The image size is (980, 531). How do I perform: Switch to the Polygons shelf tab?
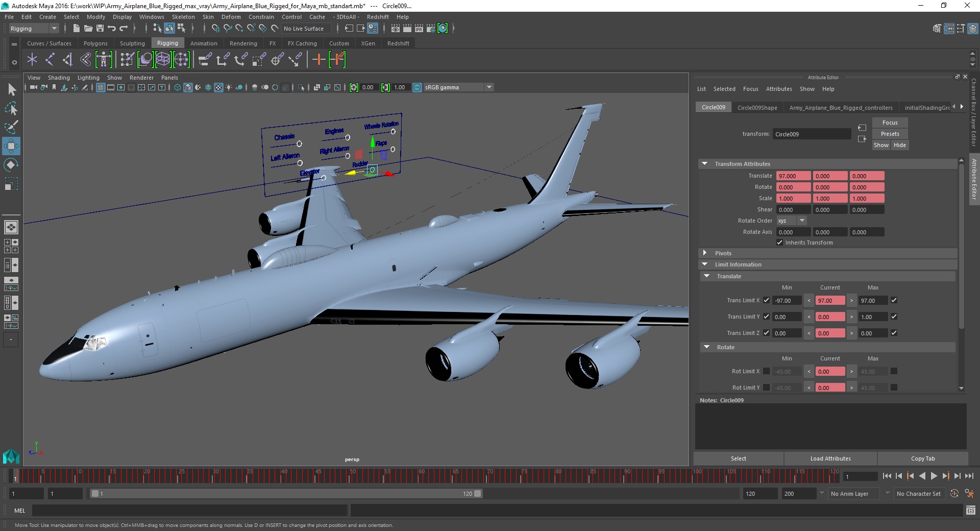[95, 43]
